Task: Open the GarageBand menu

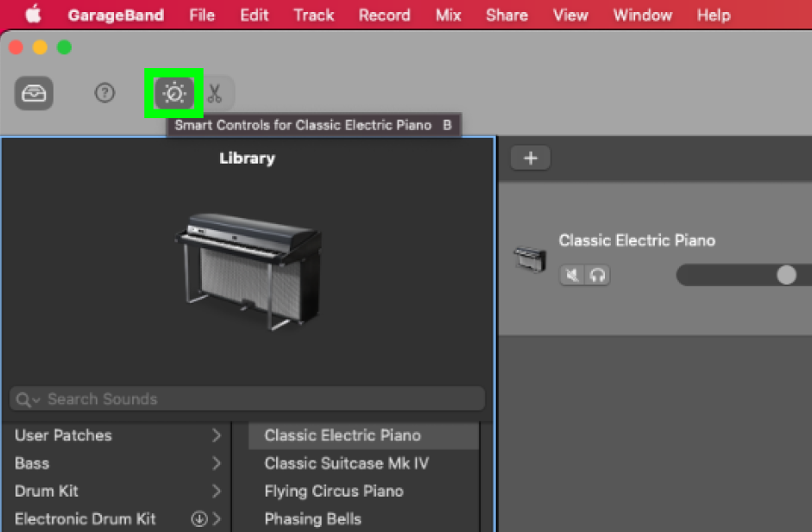Action: (x=116, y=15)
